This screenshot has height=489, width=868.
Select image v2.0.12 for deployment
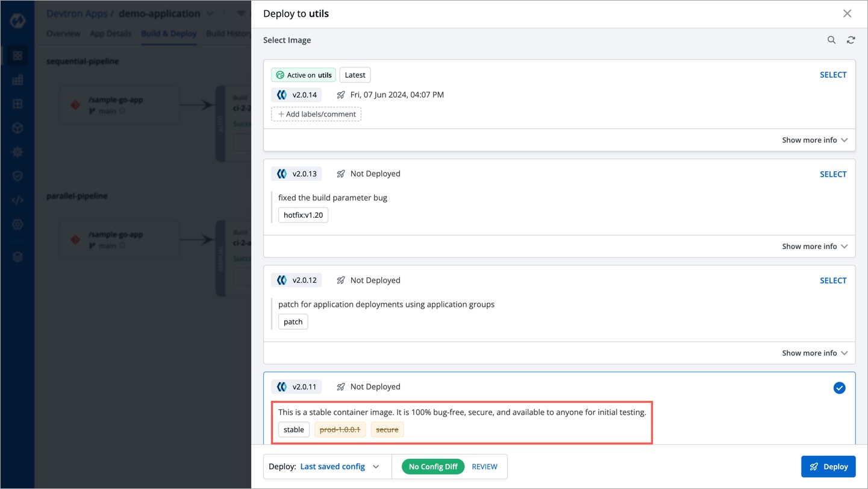833,280
